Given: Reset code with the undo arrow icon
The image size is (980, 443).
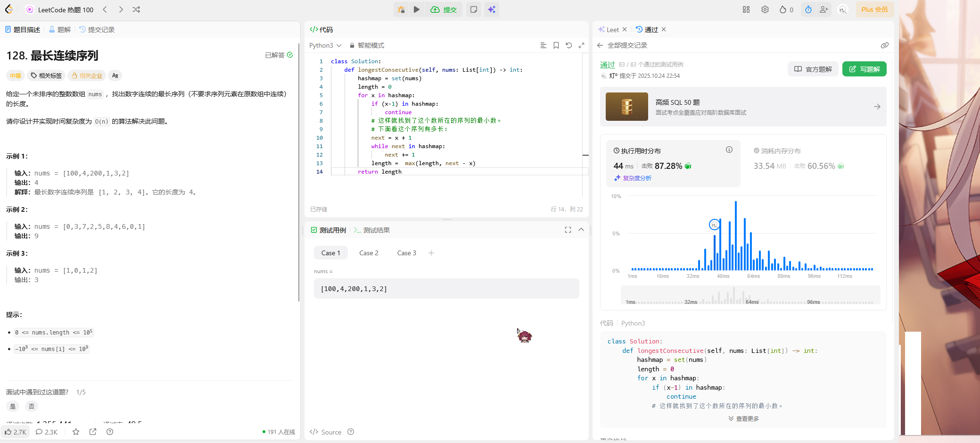Looking at the screenshot, I should pyautogui.click(x=569, y=45).
